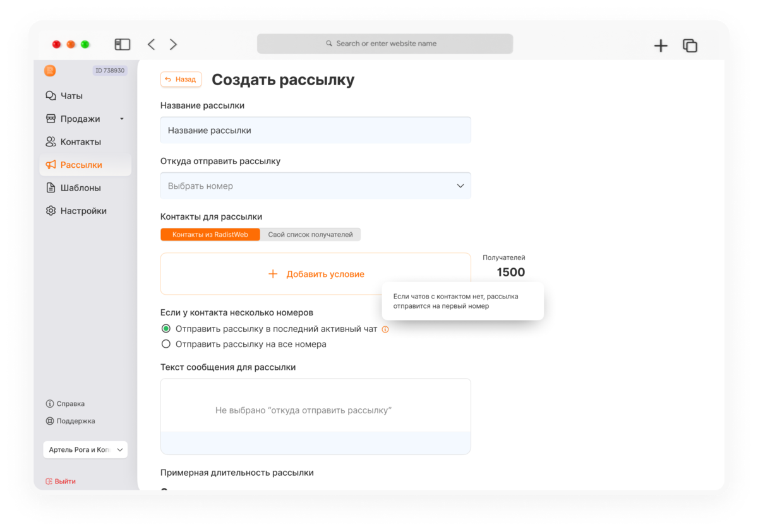Screen dimensions: 758x532
Task: Expand the Продажи submenu arrow
Action: [122, 119]
